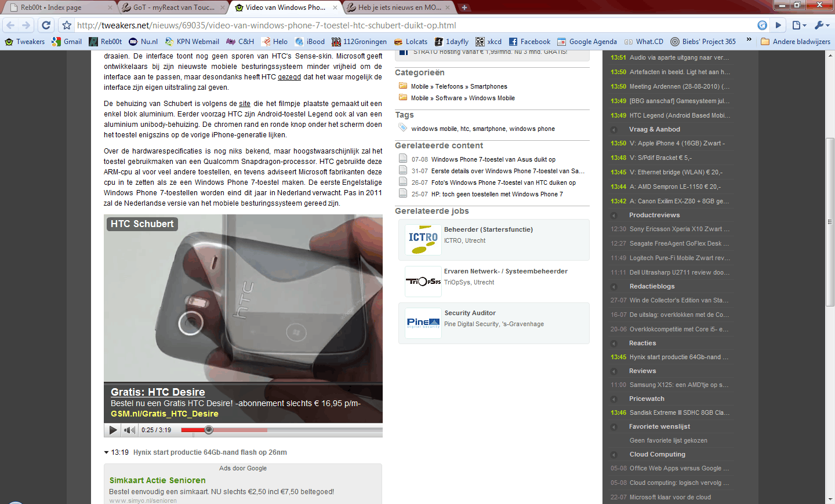The height and width of the screenshot is (504, 835).
Task: Open the Facebook bookmark
Action: click(529, 42)
